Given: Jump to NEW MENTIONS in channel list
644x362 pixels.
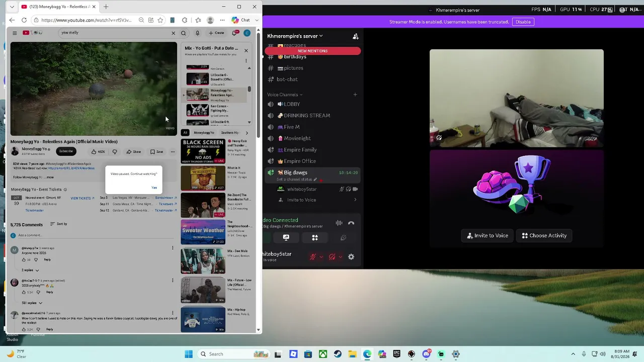Looking at the screenshot, I should (312, 51).
